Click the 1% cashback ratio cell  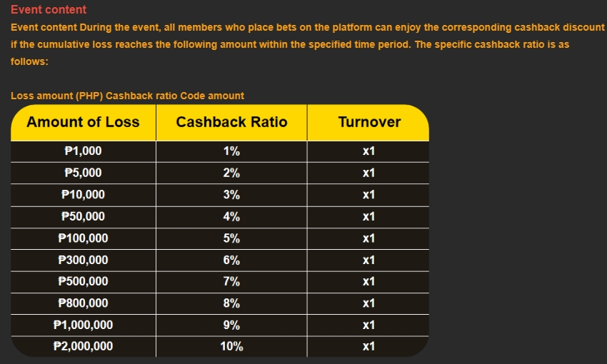coord(231,151)
